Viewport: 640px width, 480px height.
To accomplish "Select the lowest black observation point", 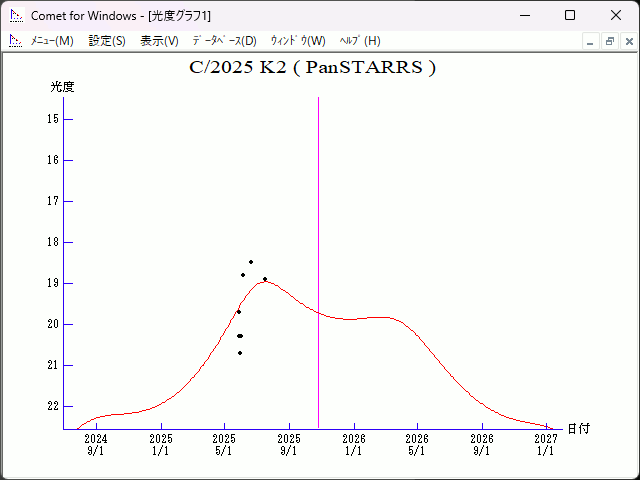I will [x=240, y=353].
